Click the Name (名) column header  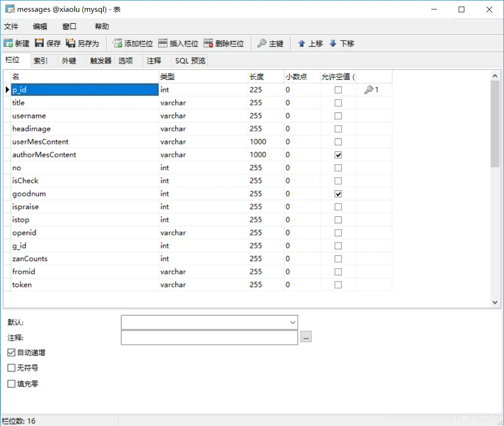[85, 77]
